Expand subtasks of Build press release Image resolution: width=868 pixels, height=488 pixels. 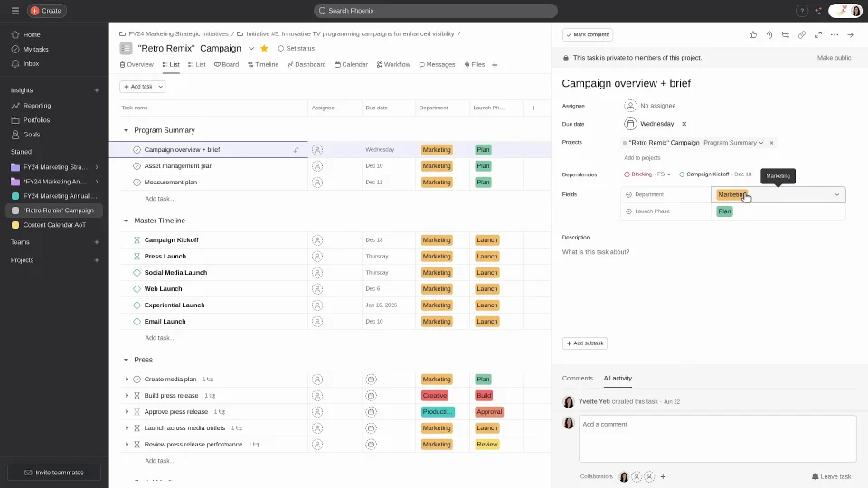pyautogui.click(x=127, y=396)
